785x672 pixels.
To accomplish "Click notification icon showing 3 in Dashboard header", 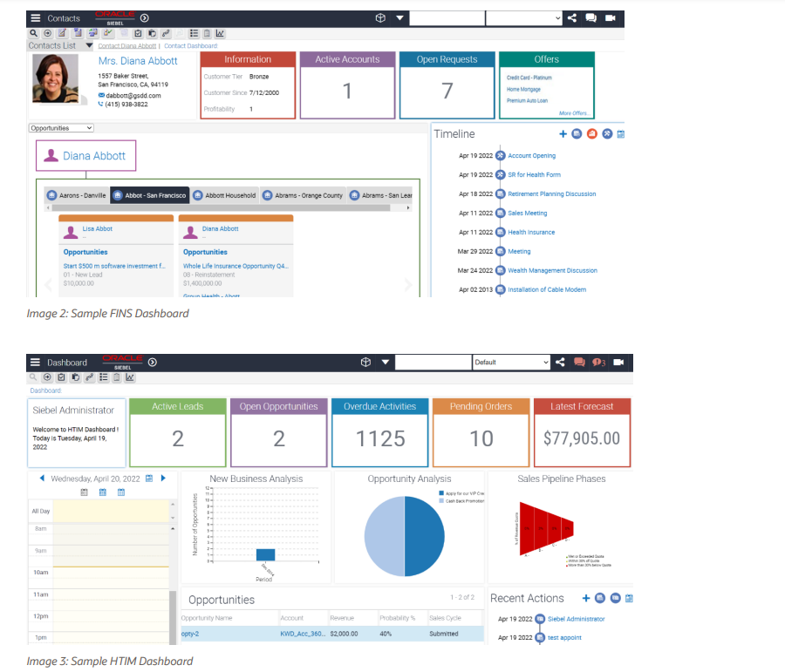I will point(598,362).
